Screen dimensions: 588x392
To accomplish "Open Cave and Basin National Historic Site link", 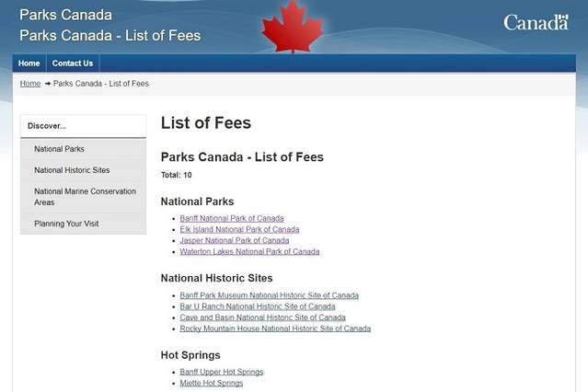I will 262,318.
